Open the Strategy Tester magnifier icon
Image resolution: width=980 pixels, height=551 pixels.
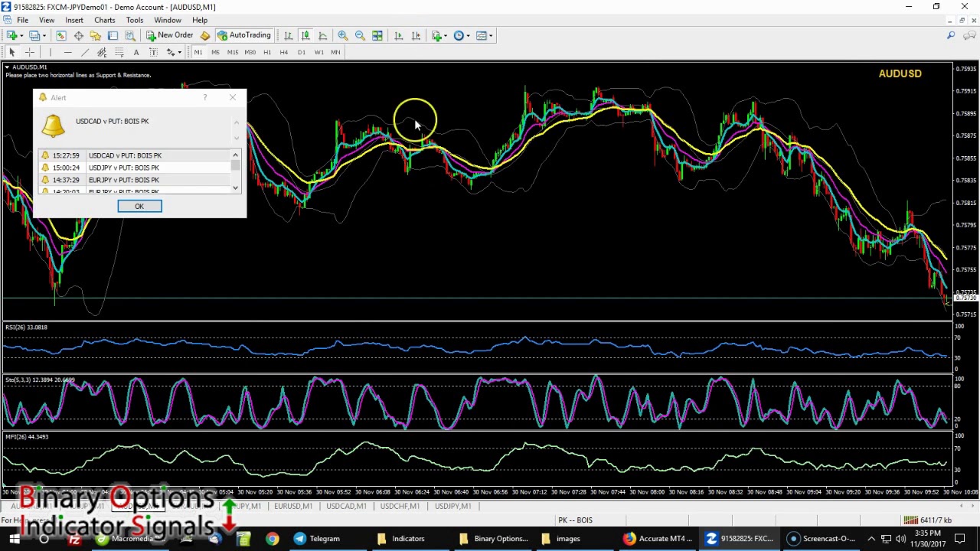point(130,35)
